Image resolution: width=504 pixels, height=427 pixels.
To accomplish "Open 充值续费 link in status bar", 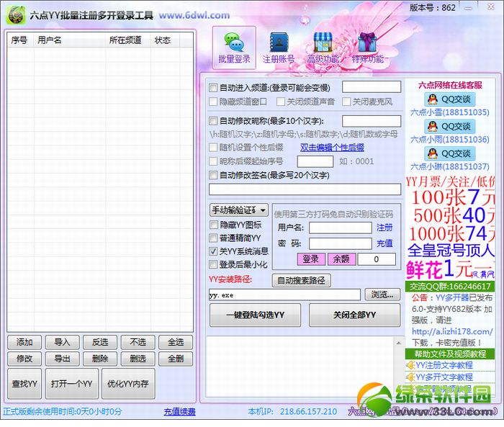I will click(180, 412).
